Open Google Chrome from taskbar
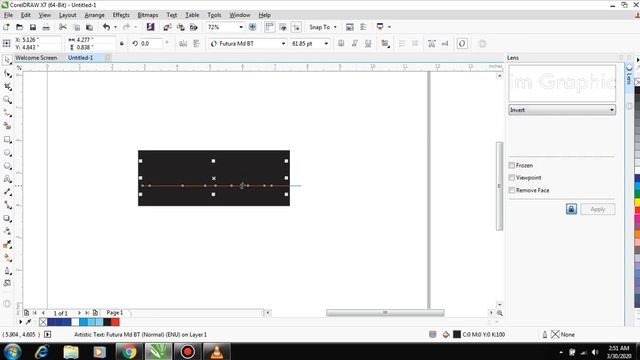Viewport: 640px width, 360px height. point(129,351)
